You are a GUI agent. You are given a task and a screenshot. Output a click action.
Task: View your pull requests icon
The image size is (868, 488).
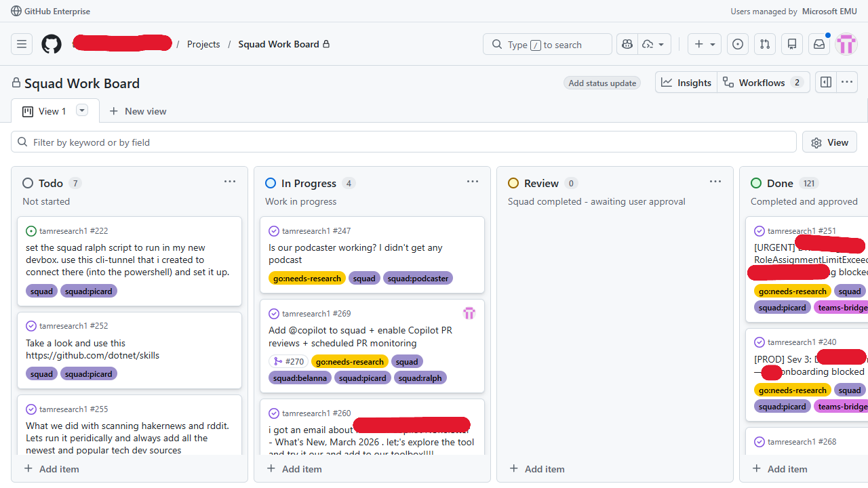(764, 43)
